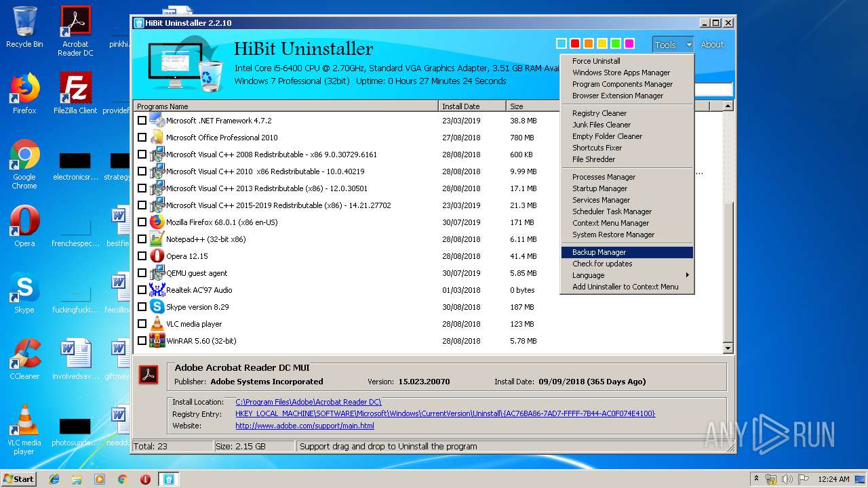Open FileZilla Client desktop shortcut

pyautogui.click(x=75, y=94)
